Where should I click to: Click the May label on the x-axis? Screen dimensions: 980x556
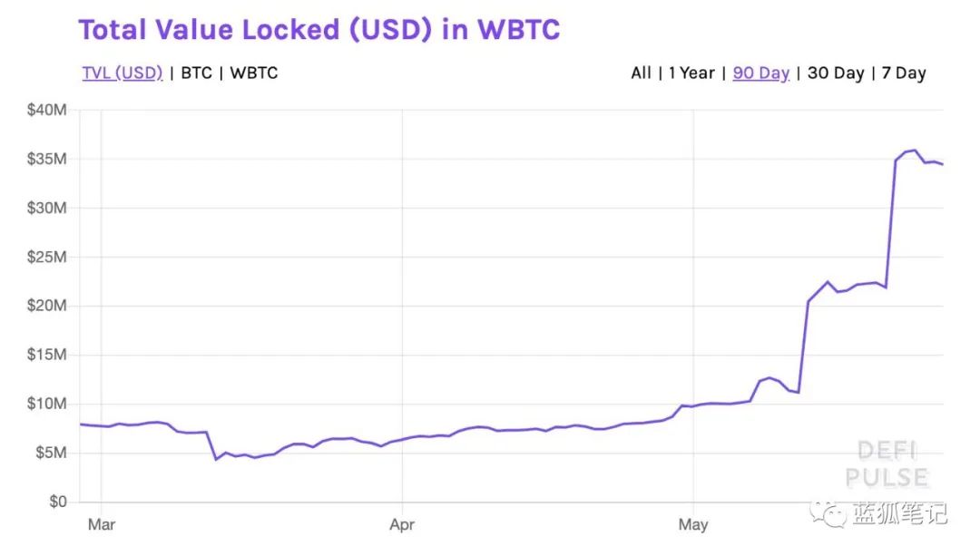click(693, 524)
